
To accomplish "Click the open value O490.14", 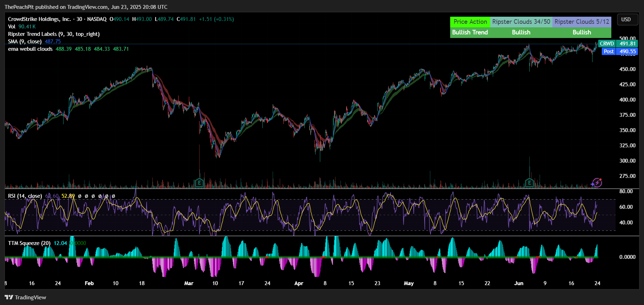I will point(119,19).
